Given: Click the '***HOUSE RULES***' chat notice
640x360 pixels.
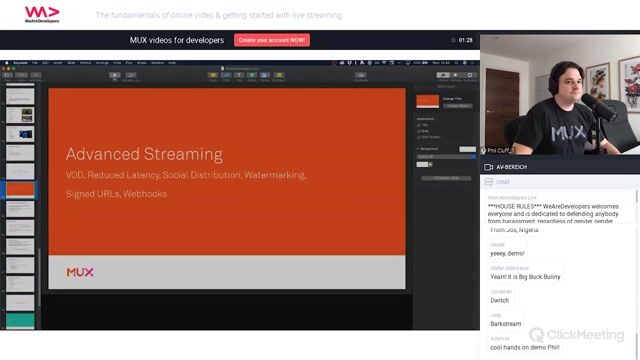Looking at the screenshot, I should 553,213.
